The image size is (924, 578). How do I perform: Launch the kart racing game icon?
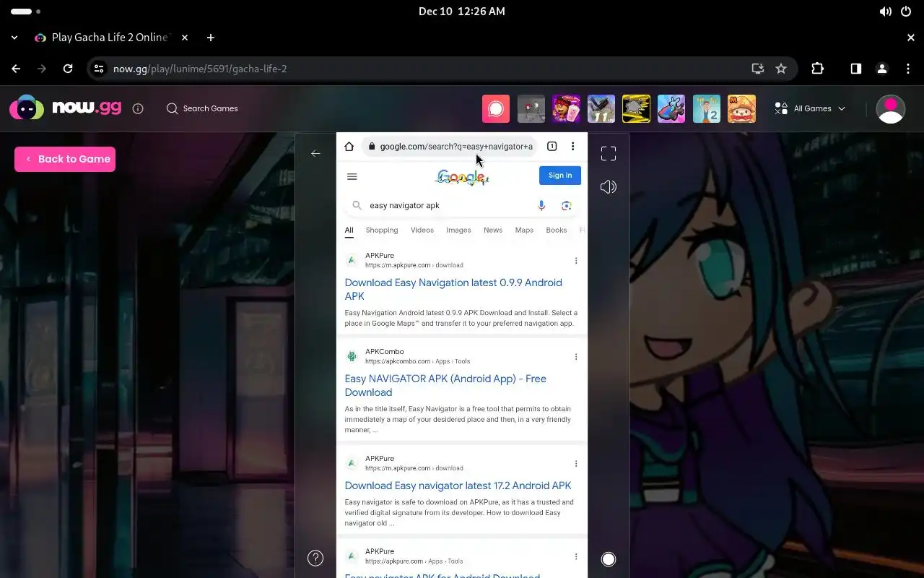pyautogui.click(x=671, y=108)
